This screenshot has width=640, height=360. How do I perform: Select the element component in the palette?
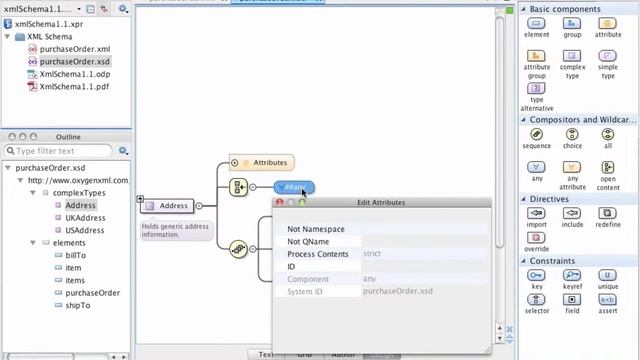tap(536, 24)
